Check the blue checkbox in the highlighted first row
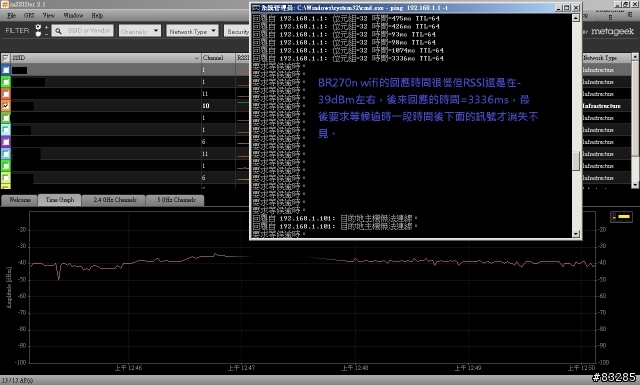 6,70
